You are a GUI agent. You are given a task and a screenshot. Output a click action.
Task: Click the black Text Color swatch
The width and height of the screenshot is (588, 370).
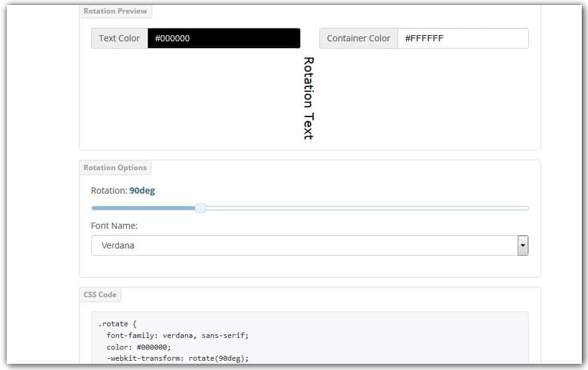[224, 38]
